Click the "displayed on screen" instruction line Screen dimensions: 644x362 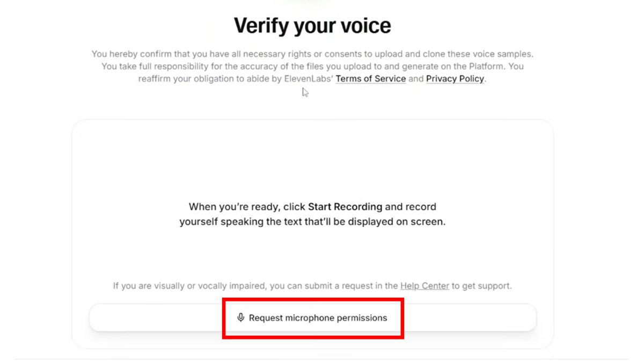coord(312,221)
